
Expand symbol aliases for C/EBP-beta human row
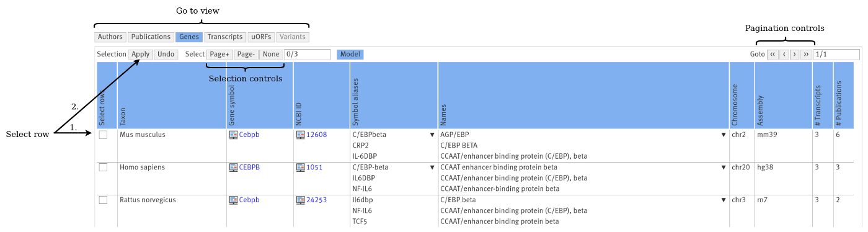(432, 167)
